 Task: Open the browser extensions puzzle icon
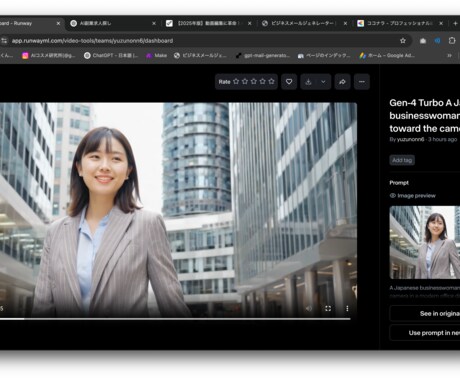click(x=452, y=41)
